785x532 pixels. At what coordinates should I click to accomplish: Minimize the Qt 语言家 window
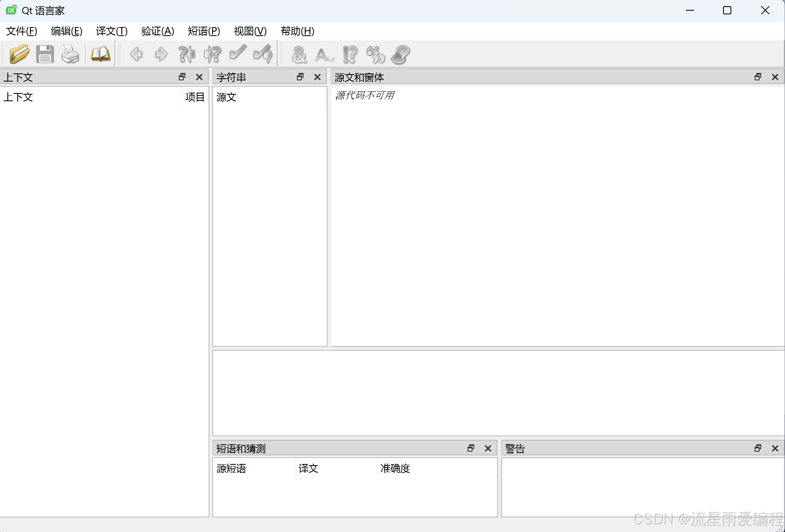(x=690, y=10)
